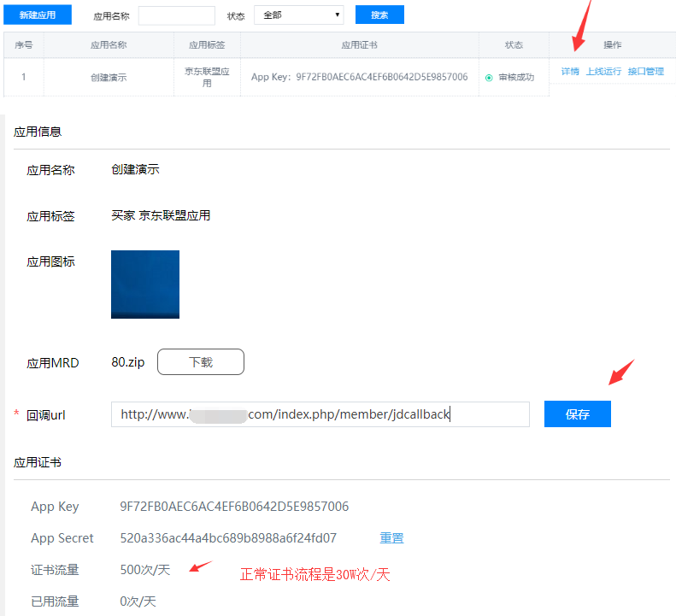
Task: Click the 新建应用 button
Action: [x=37, y=15]
